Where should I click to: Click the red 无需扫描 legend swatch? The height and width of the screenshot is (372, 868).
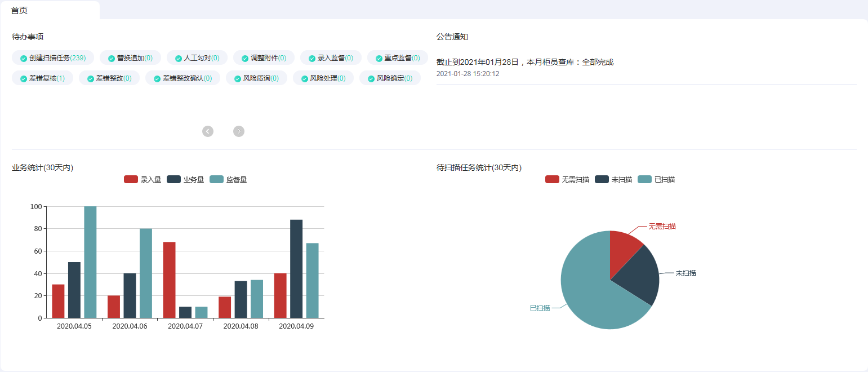pyautogui.click(x=552, y=180)
